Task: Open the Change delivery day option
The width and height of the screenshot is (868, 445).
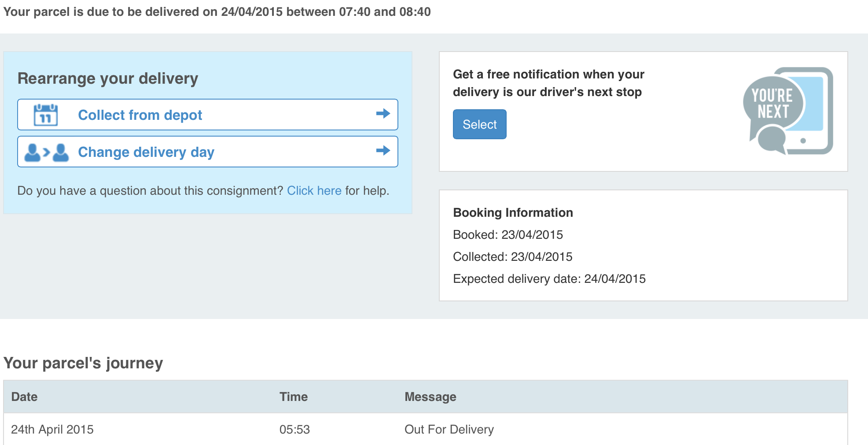Action: pos(208,152)
